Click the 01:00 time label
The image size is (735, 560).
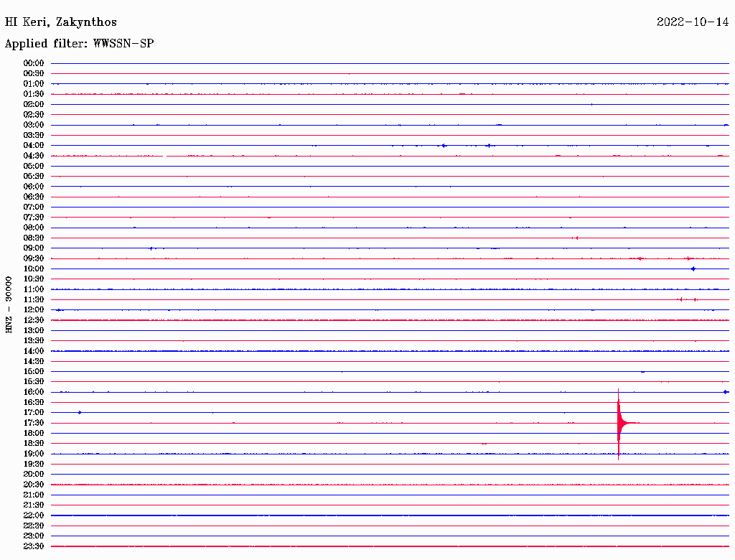point(33,84)
